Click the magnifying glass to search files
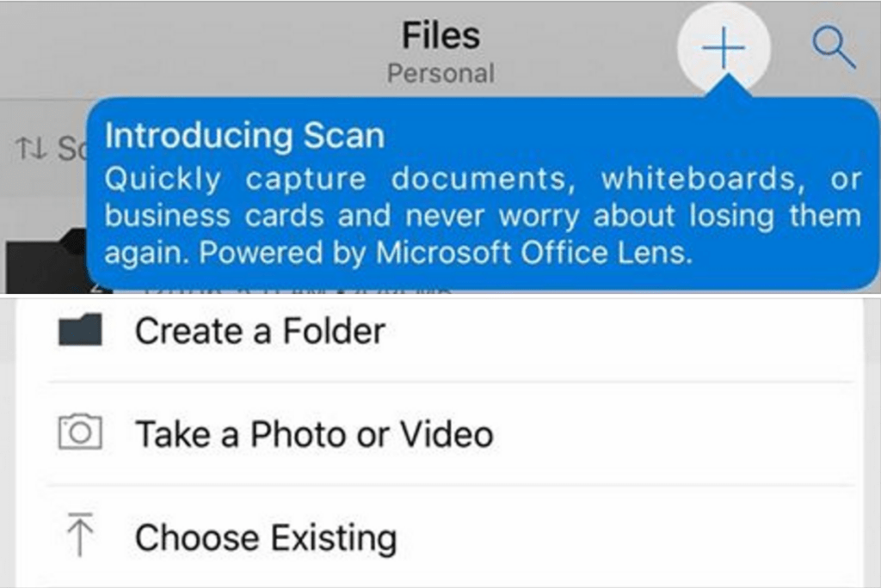This screenshot has height=588, width=881. (832, 46)
